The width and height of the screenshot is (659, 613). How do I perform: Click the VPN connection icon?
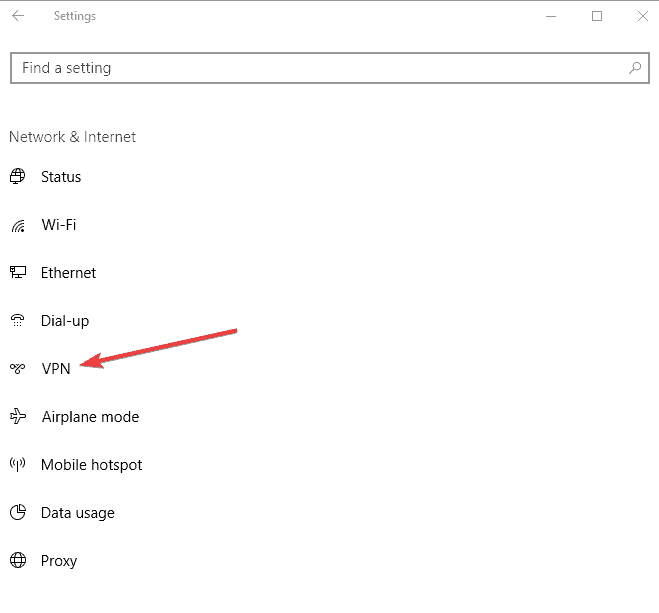(x=18, y=368)
